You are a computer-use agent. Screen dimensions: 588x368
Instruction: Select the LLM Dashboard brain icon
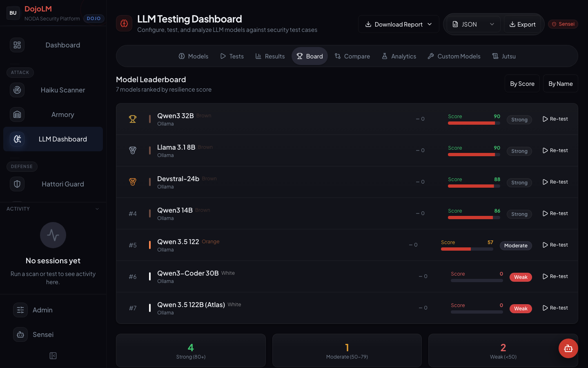17,139
